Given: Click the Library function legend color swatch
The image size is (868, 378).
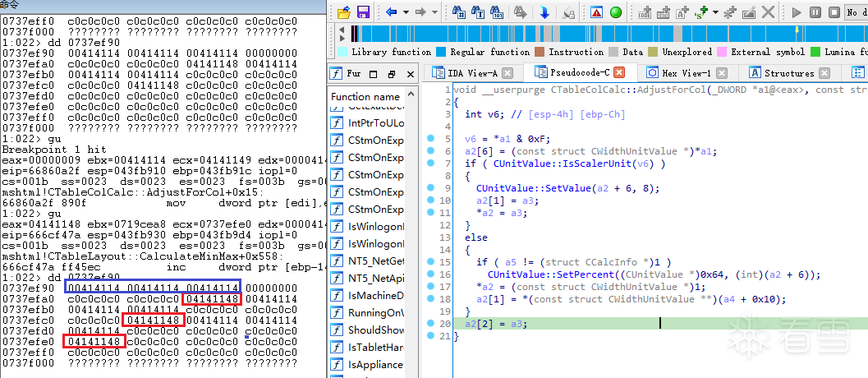Looking at the screenshot, I should pyautogui.click(x=342, y=52).
